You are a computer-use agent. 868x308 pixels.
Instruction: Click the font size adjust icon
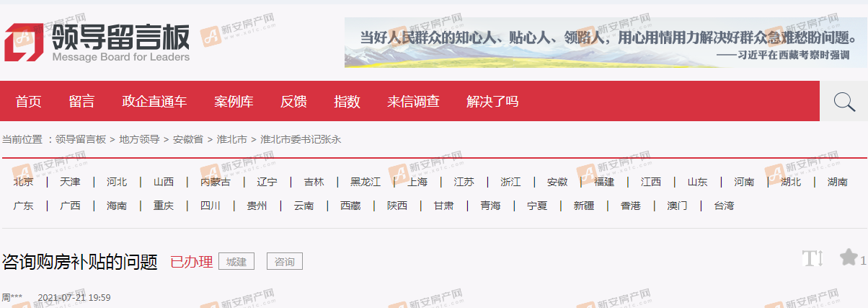tap(812, 258)
